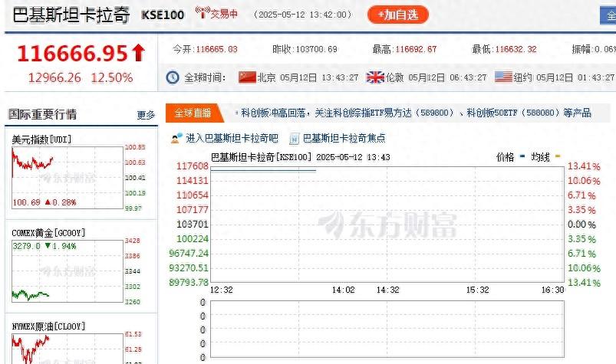Click the blue 价格 legend marker
This screenshot has width=616, height=364.
tap(522, 156)
